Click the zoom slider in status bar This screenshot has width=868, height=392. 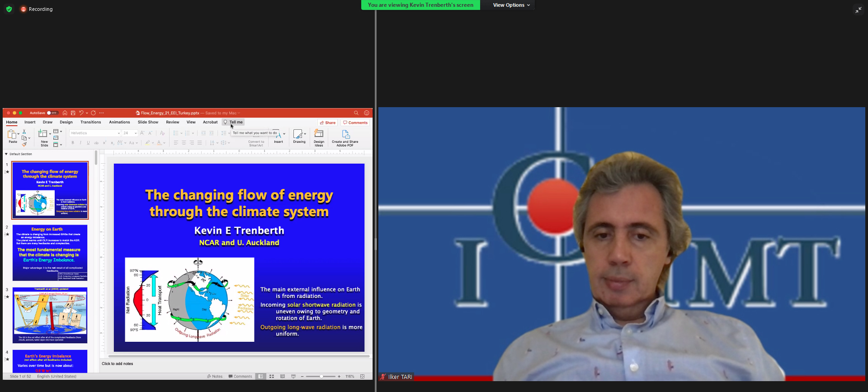321,376
